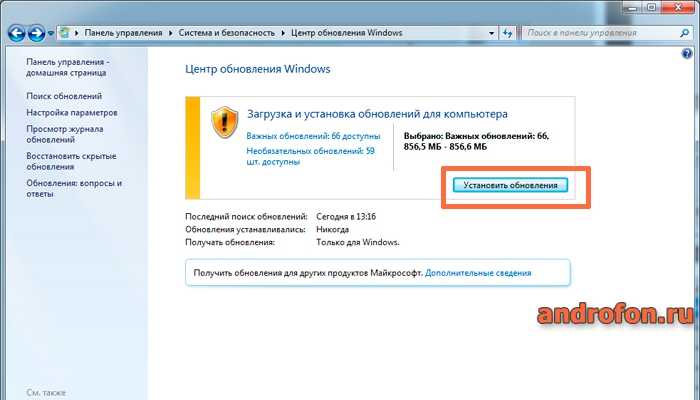Click the 'Центр обновления Windows' page heading
The width and height of the screenshot is (700, 400).
(258, 69)
